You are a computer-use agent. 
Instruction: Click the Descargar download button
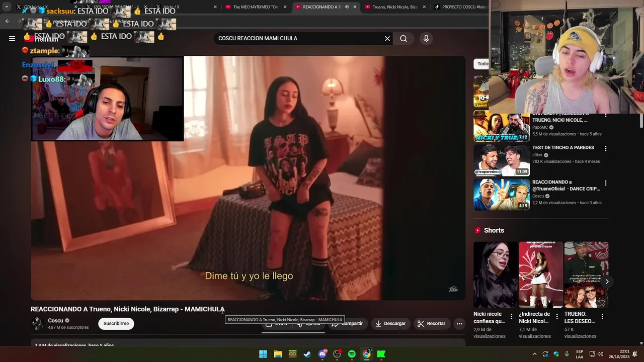tap(390, 323)
